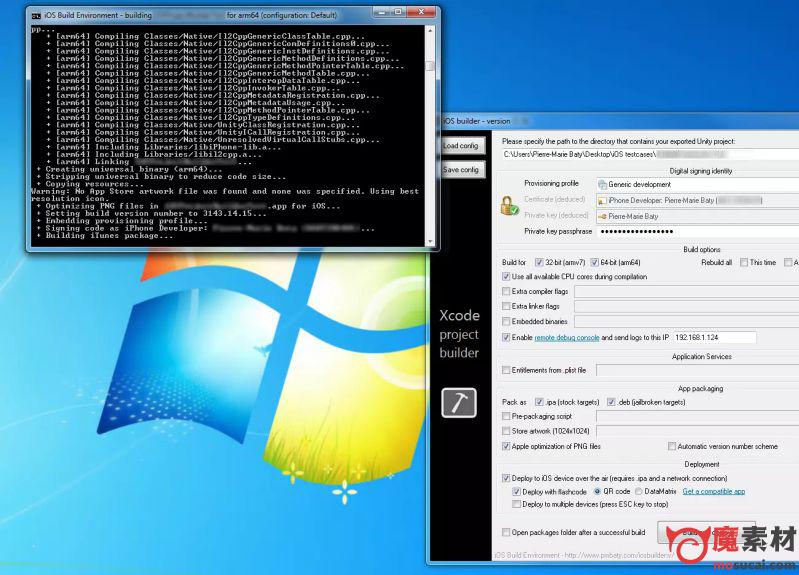The width and height of the screenshot is (799, 575).
Task: Click the Unity project path field
Action: [650, 154]
